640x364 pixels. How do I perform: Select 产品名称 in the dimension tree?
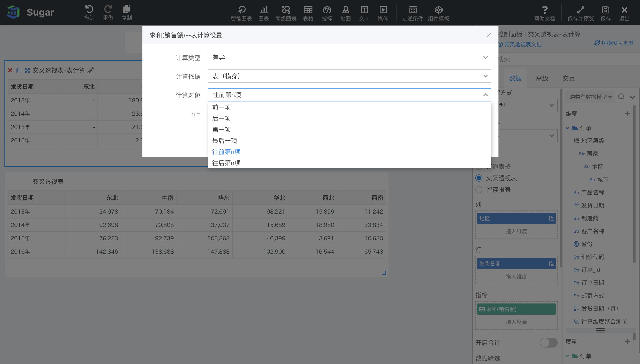pos(592,192)
